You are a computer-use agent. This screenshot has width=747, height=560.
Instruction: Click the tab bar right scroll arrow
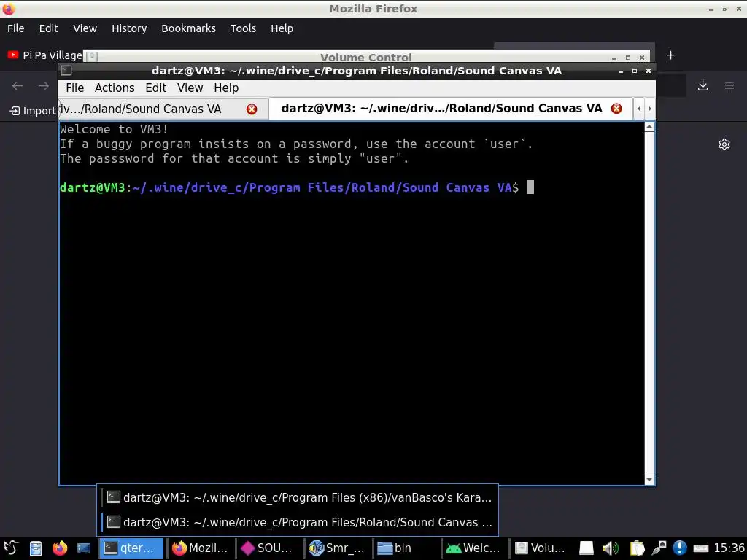[x=649, y=109]
